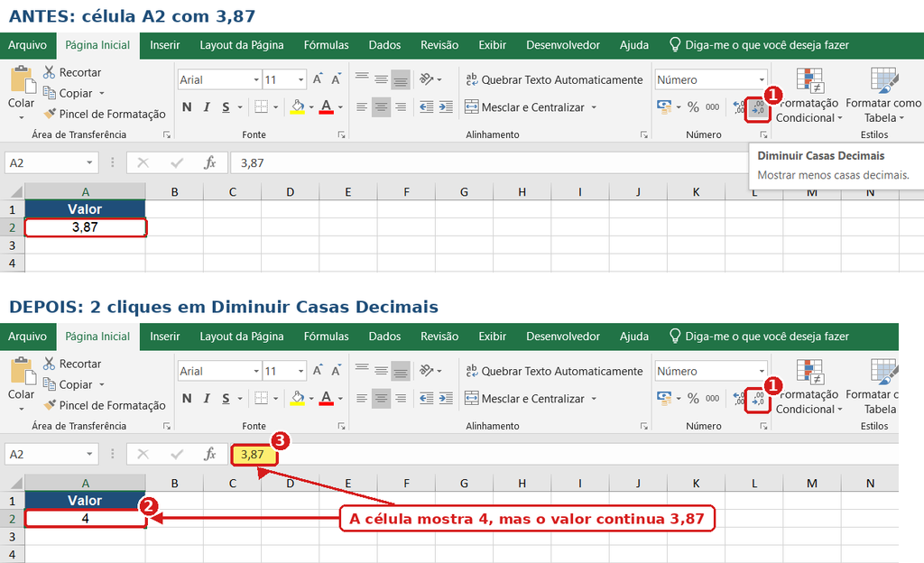Click Aumentar Casas Decimais in the ANTES ribbon
This screenshot has width=924, height=563.
739,107
